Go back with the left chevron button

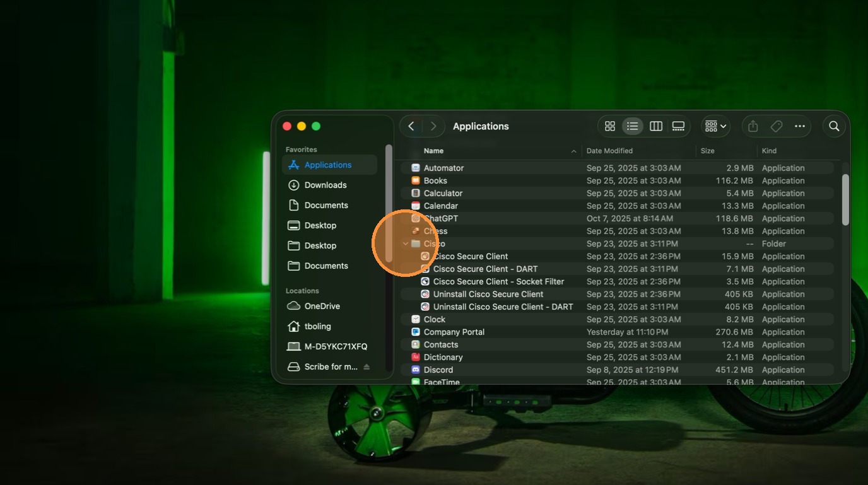tap(411, 126)
